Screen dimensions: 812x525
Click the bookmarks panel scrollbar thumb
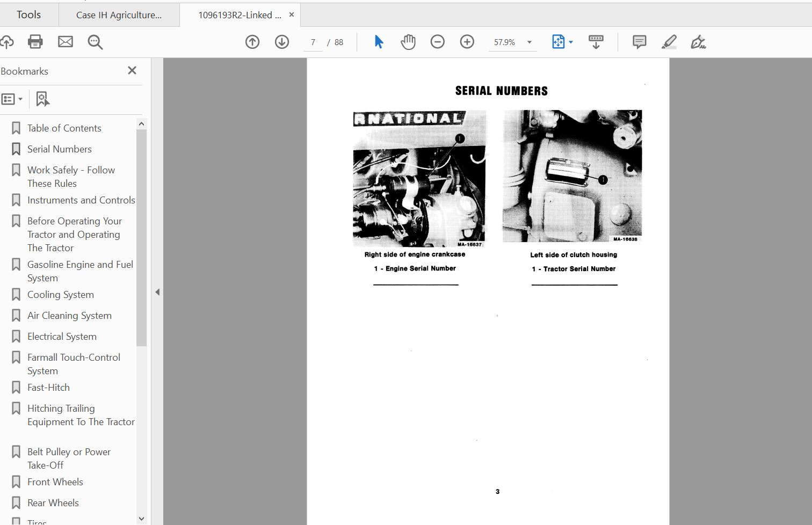[x=141, y=237]
